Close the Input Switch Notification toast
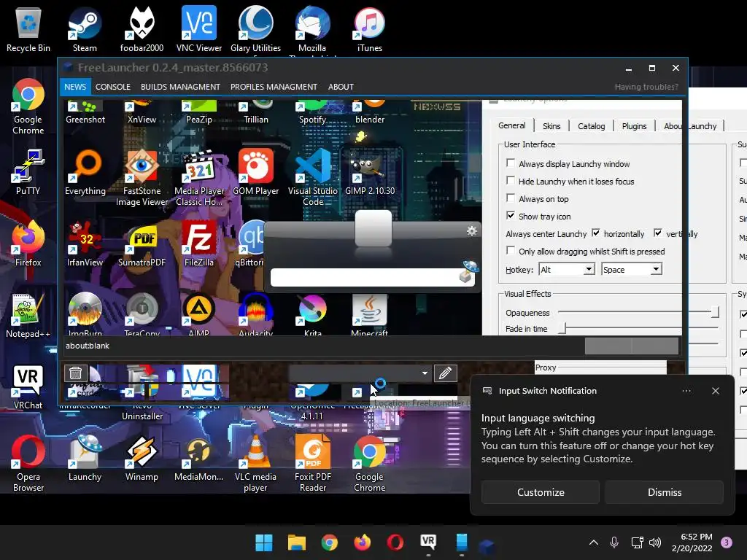 pos(715,391)
